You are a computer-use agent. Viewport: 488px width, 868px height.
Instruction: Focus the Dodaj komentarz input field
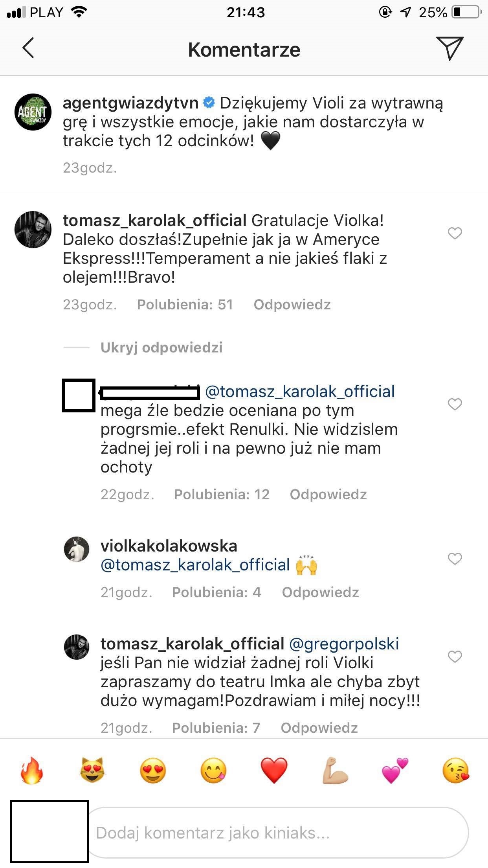coord(275,833)
